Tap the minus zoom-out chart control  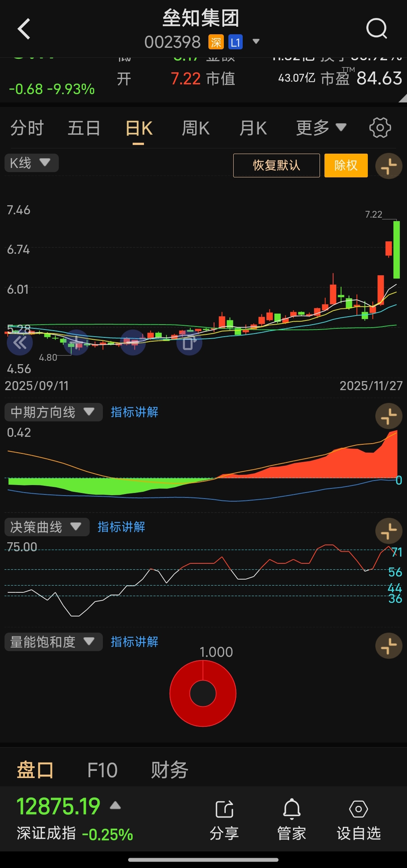click(x=133, y=343)
